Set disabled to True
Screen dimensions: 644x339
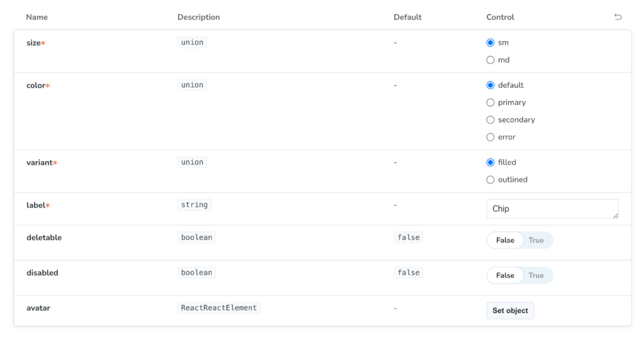(x=536, y=275)
